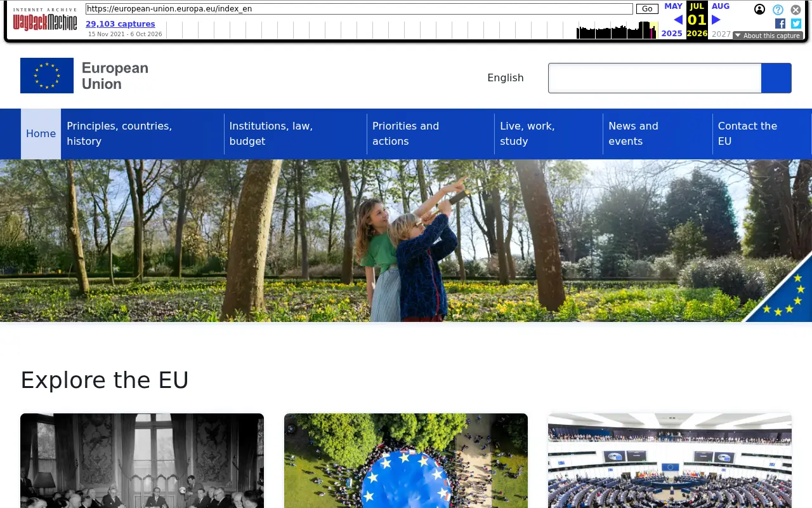Click the European Union flag logo
The image size is (812, 508).
[x=47, y=76]
